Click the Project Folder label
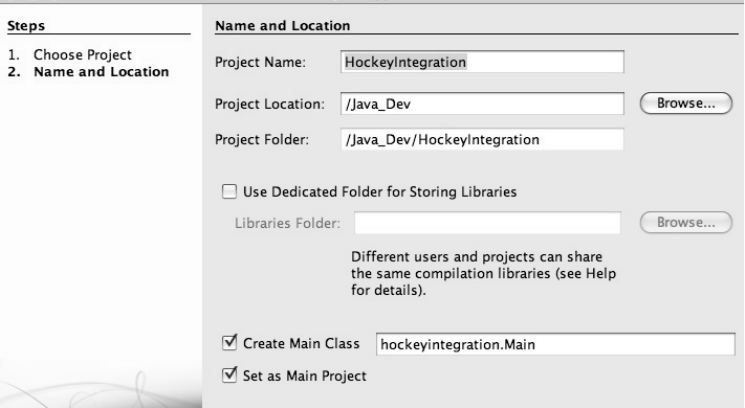 pyautogui.click(x=262, y=140)
